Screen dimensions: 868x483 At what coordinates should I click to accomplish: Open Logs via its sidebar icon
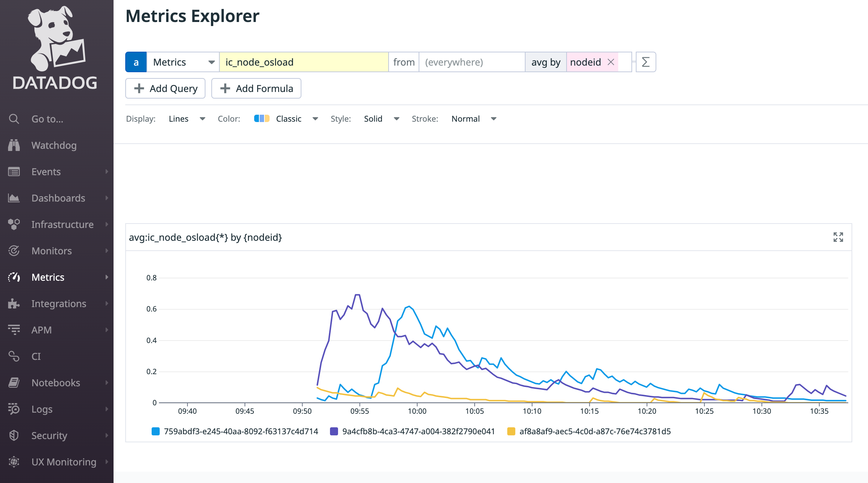tap(14, 409)
